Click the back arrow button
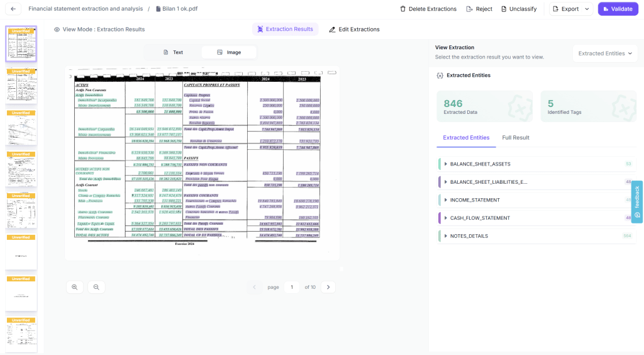This screenshot has width=644, height=355. (x=13, y=9)
